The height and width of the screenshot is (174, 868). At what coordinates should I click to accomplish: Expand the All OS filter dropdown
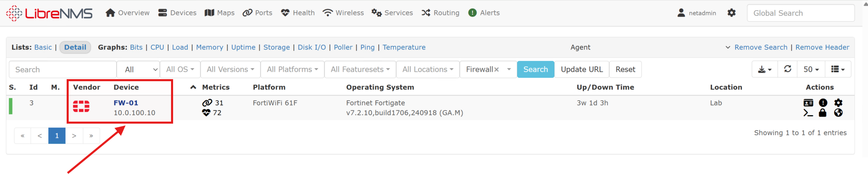point(180,69)
